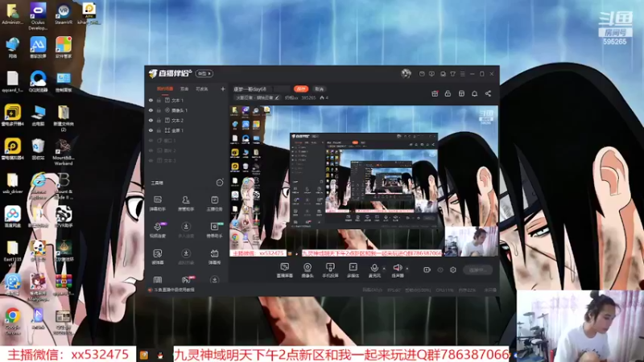Select the 全屏 1 source row

[187, 130]
